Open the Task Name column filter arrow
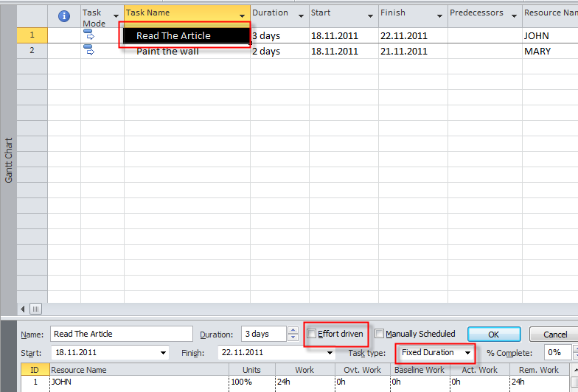578x392 pixels. 243,16
